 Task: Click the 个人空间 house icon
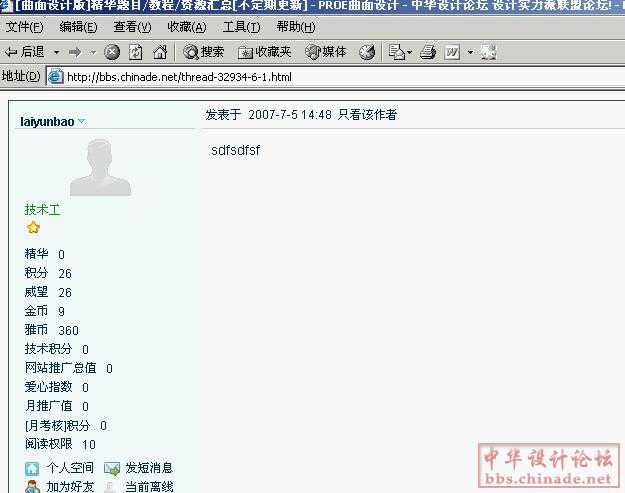(x=32, y=469)
